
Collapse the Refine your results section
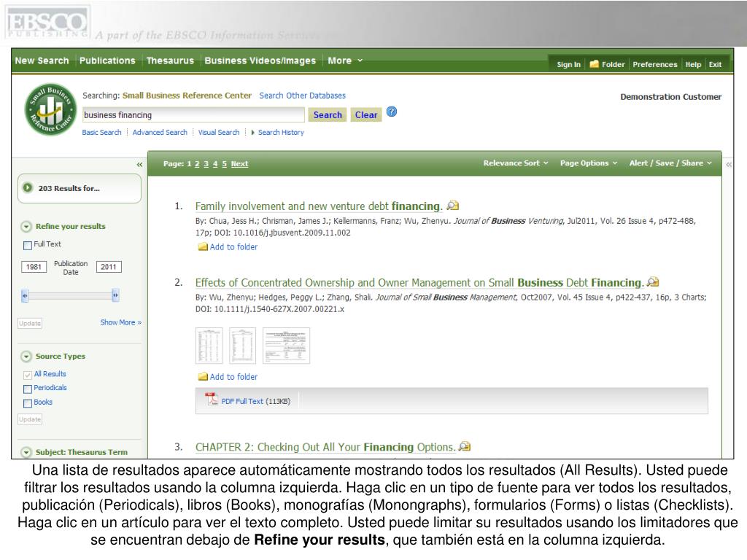click(27, 227)
